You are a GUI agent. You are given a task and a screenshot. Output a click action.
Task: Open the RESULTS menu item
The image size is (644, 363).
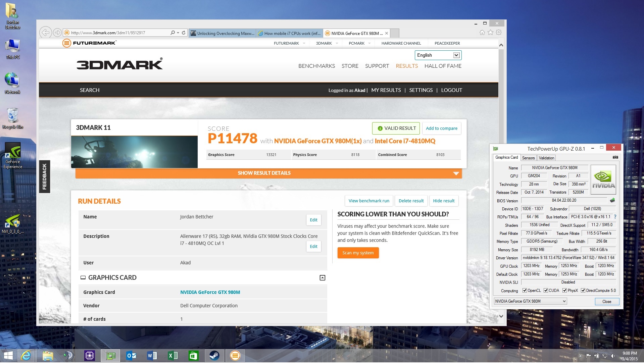pyautogui.click(x=407, y=66)
